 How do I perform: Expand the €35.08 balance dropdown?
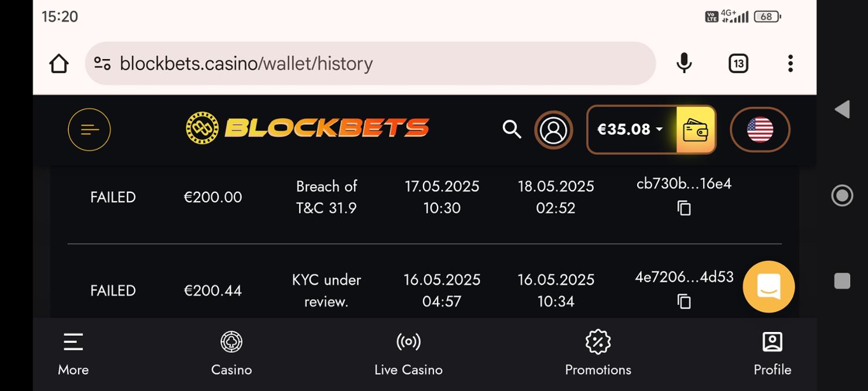pyautogui.click(x=631, y=130)
